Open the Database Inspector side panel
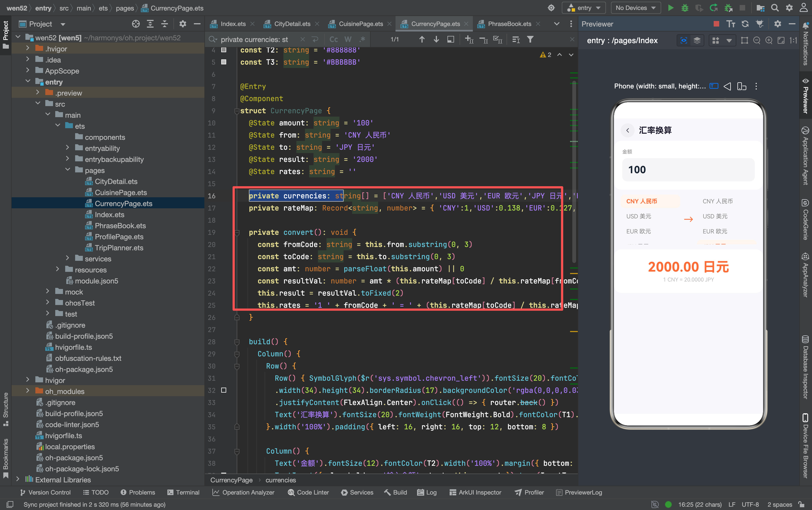 click(806, 367)
